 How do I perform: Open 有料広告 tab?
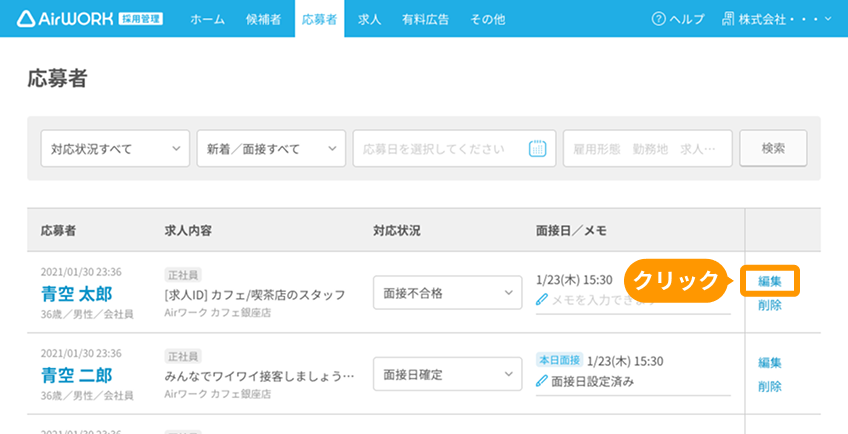(425, 19)
